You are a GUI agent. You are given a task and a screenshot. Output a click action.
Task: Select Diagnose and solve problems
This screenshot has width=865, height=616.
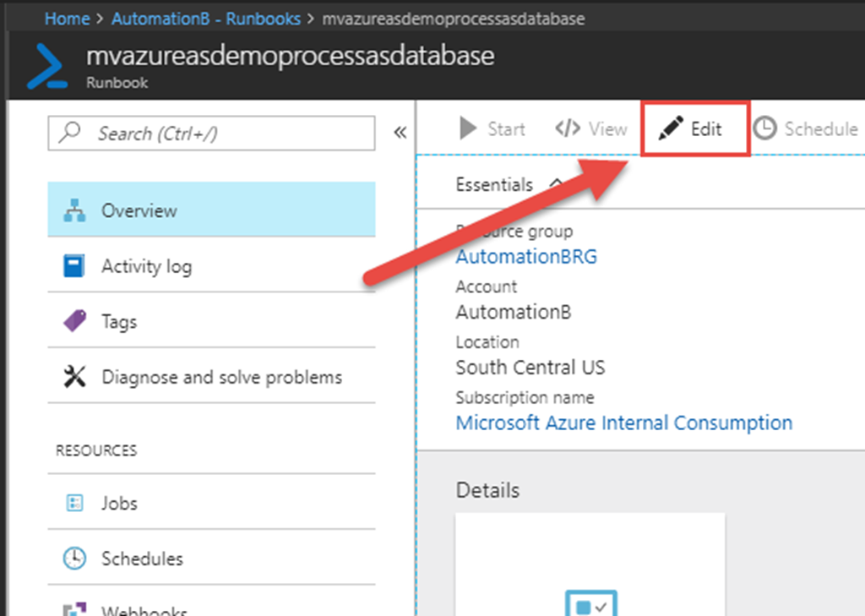[x=221, y=377]
